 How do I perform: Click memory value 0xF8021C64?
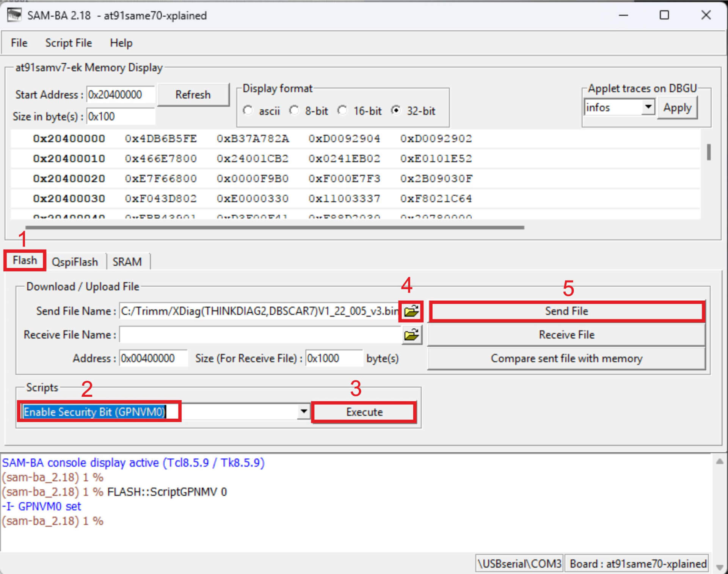tap(436, 199)
